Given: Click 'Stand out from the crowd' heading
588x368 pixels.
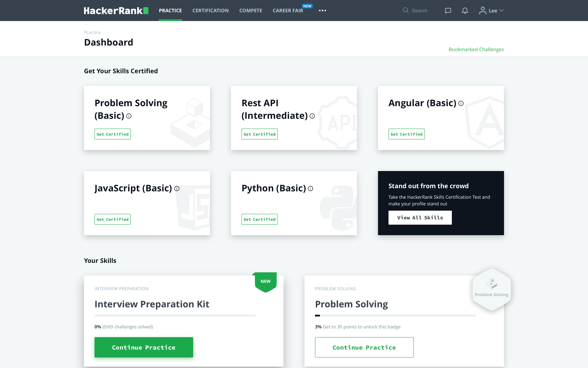Looking at the screenshot, I should pos(428,186).
